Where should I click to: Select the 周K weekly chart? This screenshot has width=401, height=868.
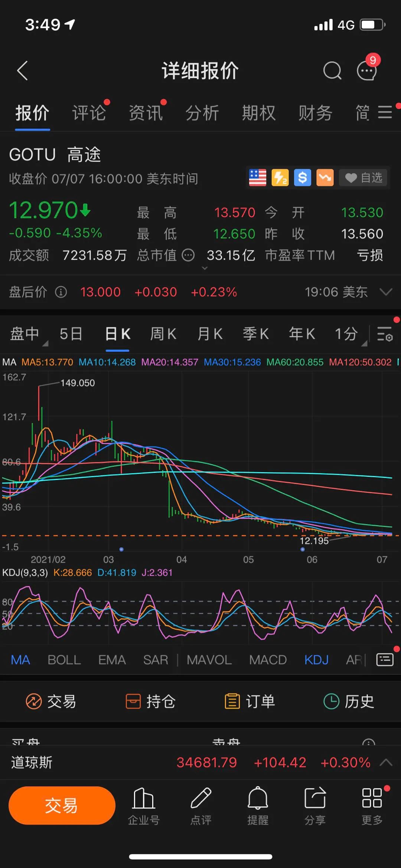[163, 334]
